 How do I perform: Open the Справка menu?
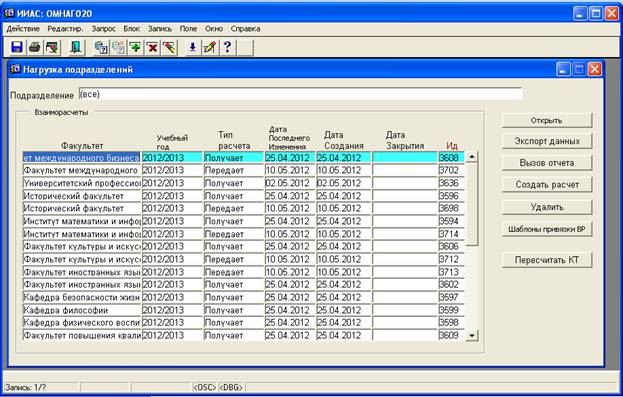click(x=246, y=29)
